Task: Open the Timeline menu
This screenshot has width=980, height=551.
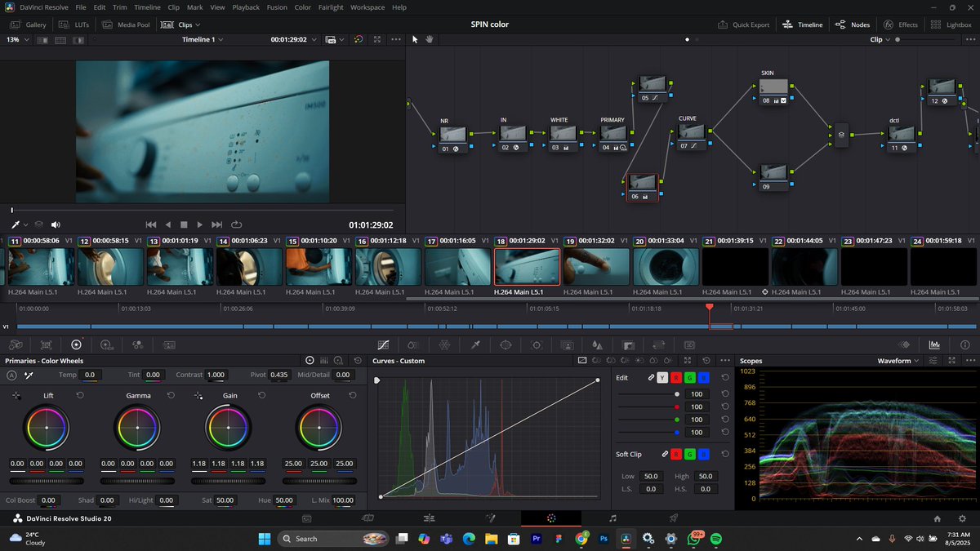Action: 147,7
